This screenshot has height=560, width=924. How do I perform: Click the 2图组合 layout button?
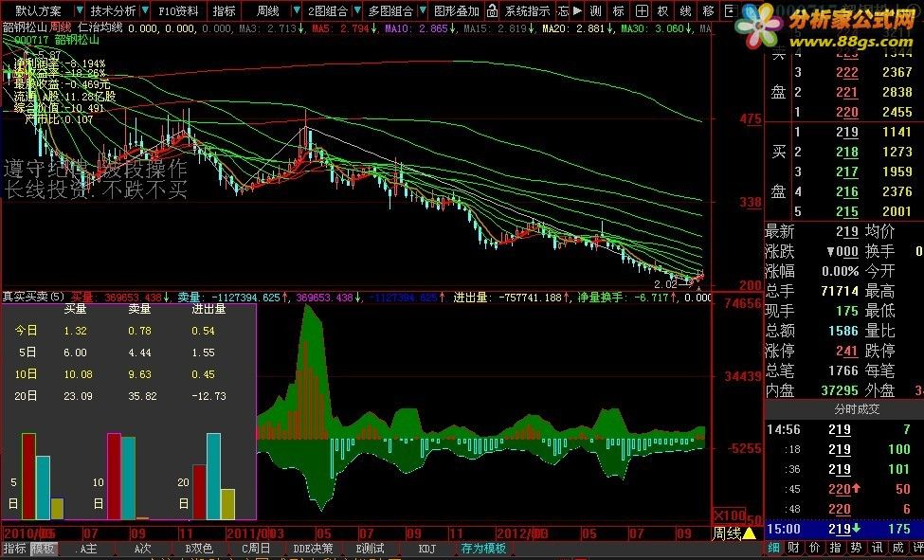coord(329,10)
